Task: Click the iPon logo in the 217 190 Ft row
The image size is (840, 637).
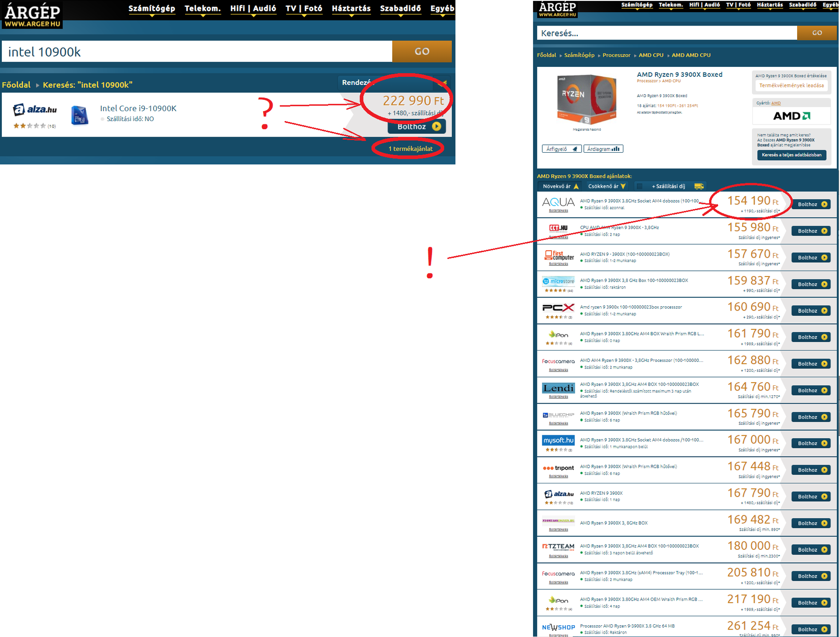Action: [558, 600]
